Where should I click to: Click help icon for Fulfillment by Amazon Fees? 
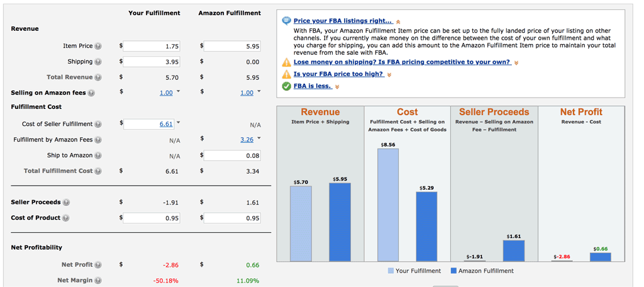(98, 140)
